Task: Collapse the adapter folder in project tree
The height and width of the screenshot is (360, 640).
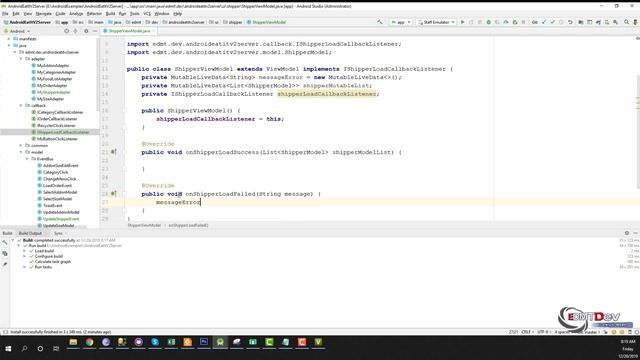Action: [x=21, y=59]
